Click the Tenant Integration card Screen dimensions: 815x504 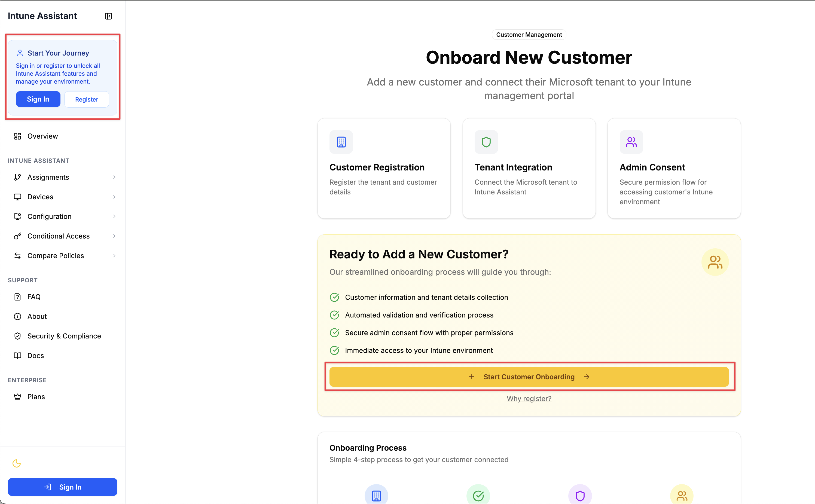point(529,168)
